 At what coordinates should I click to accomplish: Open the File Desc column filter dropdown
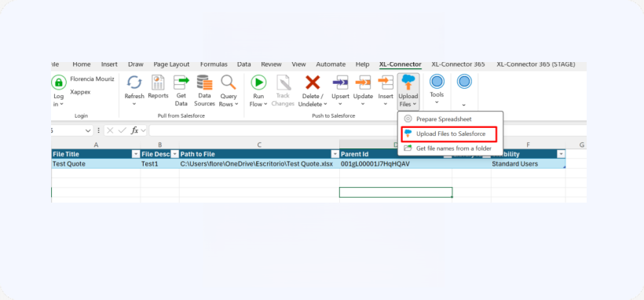(174, 154)
